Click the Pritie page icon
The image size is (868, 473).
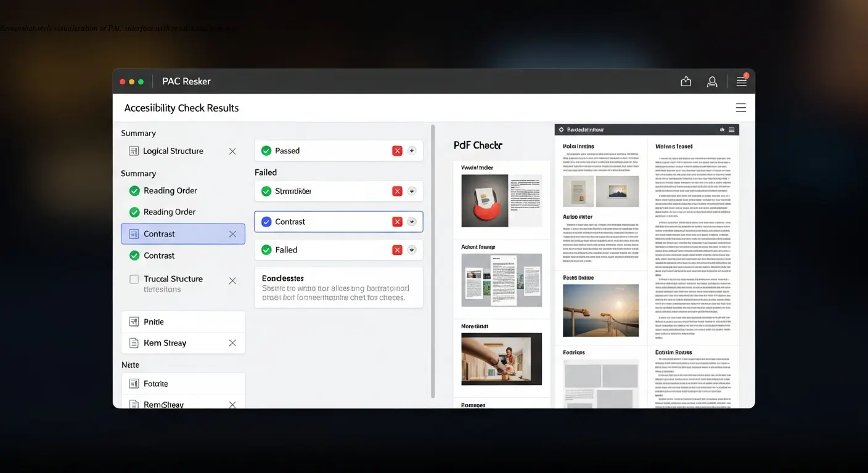coord(134,321)
